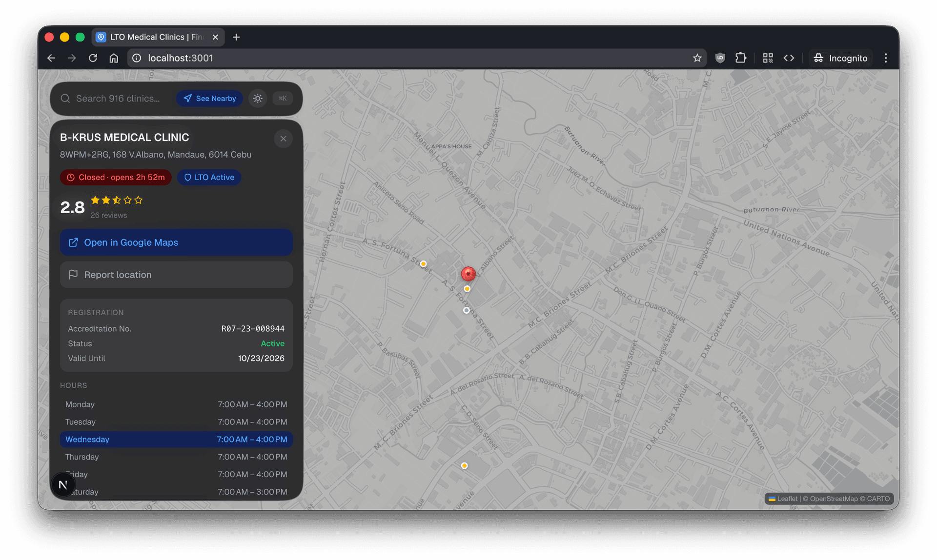Click the yellow marker just below red pin

467,289
